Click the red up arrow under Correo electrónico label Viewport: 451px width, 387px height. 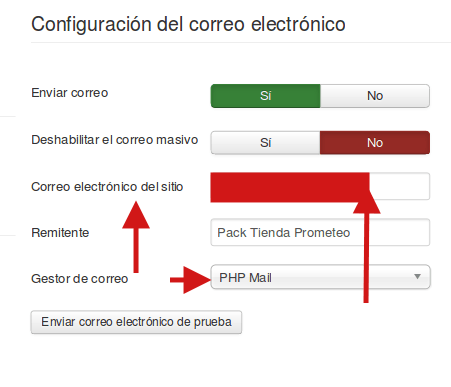click(136, 237)
